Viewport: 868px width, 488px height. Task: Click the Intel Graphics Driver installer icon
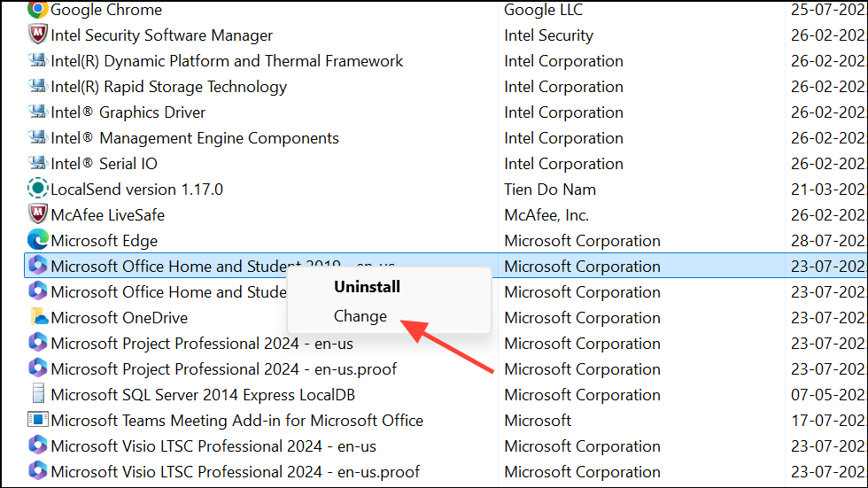click(37, 112)
